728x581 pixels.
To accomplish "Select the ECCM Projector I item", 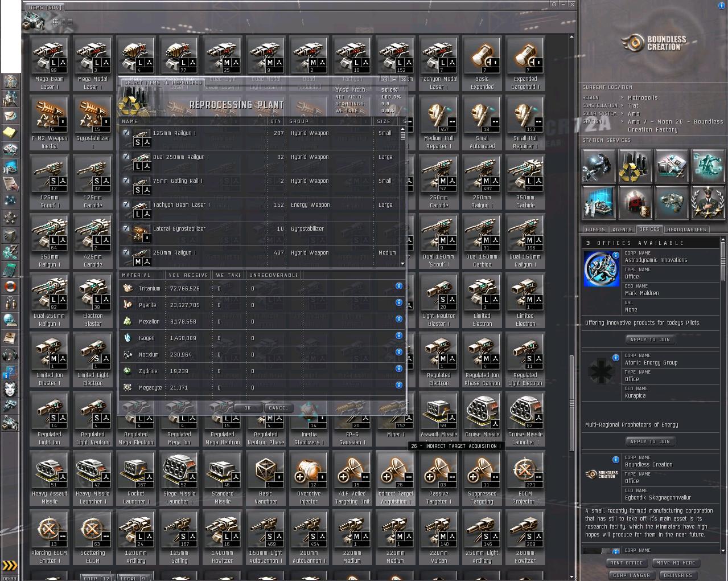I will 525,478.
